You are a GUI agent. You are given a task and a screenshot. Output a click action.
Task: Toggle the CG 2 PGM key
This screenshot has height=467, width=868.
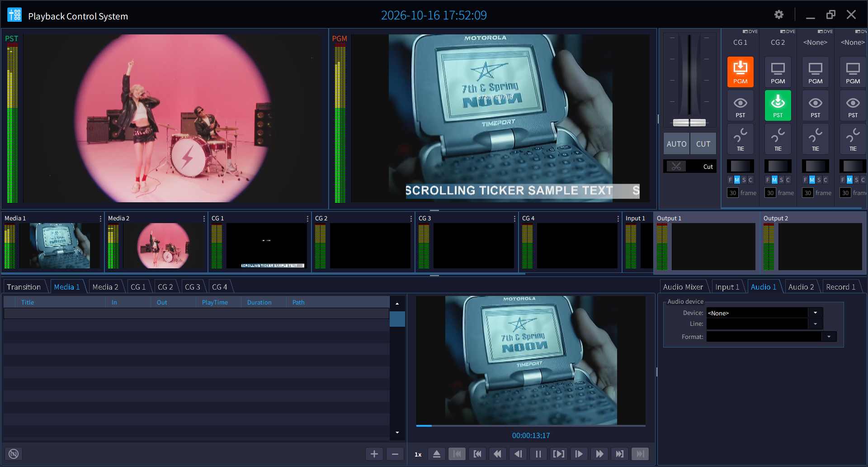coord(778,71)
